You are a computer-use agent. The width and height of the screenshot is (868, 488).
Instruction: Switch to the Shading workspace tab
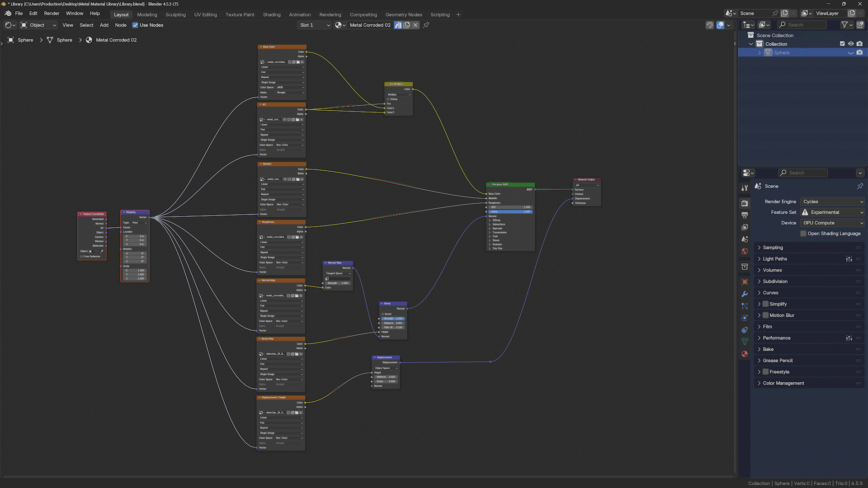pyautogui.click(x=272, y=14)
